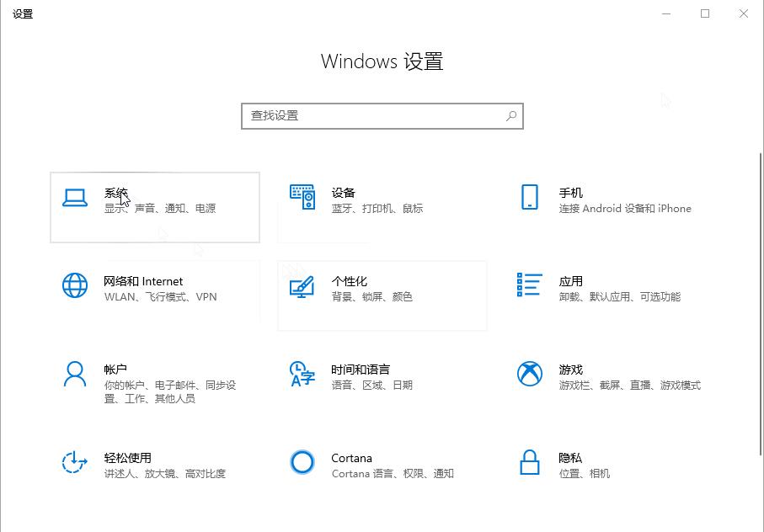
Task: Click the search magnifier icon
Action: pos(510,115)
